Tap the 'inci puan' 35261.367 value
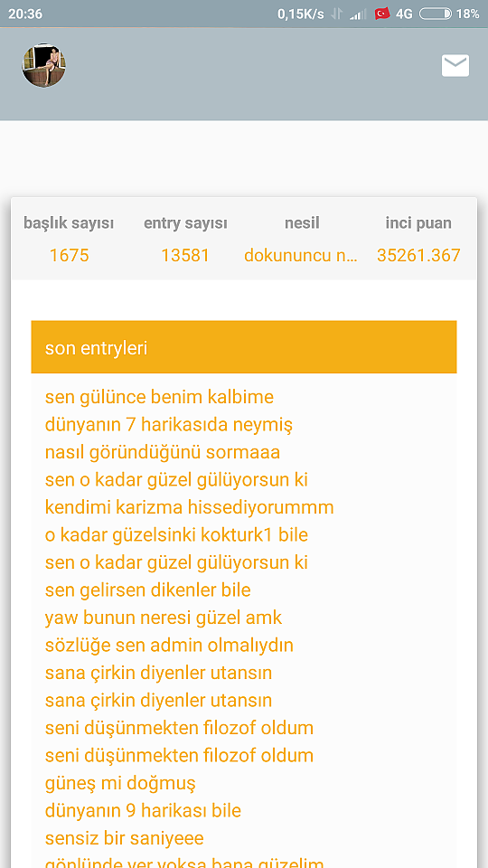 [x=418, y=255]
